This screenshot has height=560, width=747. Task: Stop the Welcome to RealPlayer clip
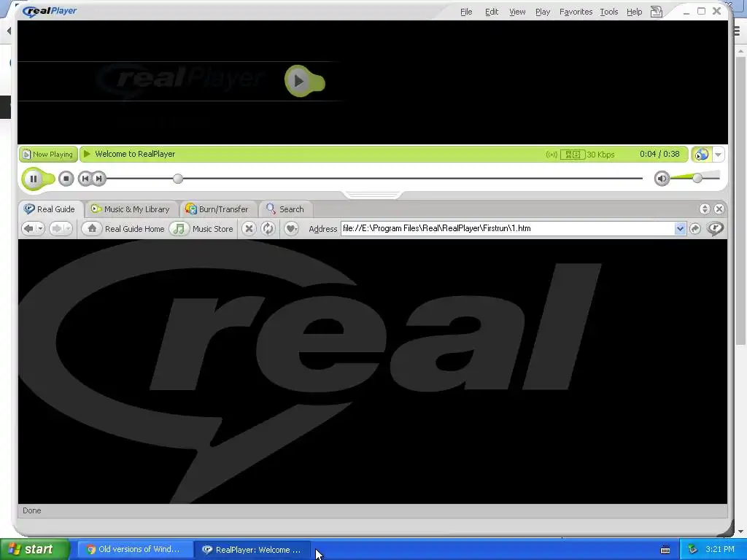click(66, 179)
